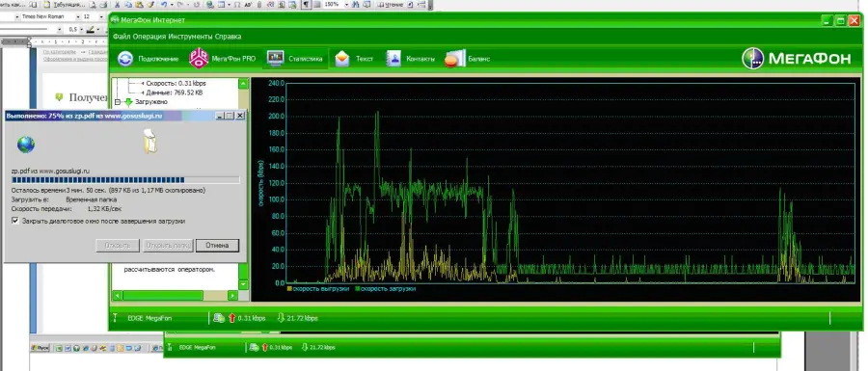Select the Статистика chart icon

[x=275, y=58]
